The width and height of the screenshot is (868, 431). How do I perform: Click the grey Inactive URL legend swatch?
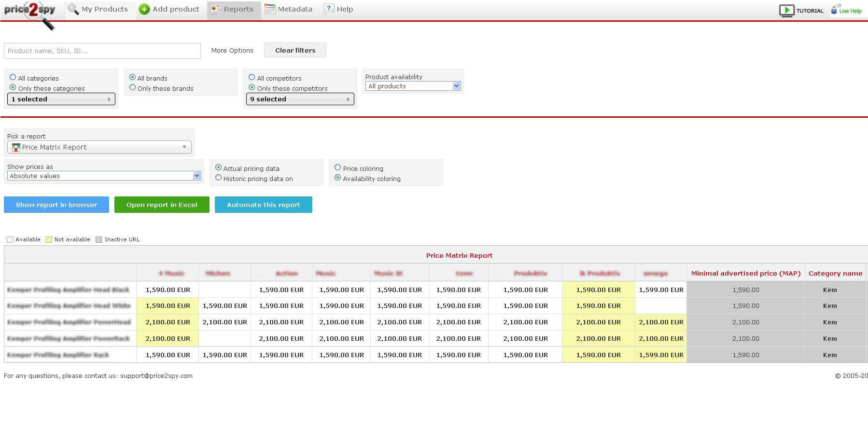99,239
